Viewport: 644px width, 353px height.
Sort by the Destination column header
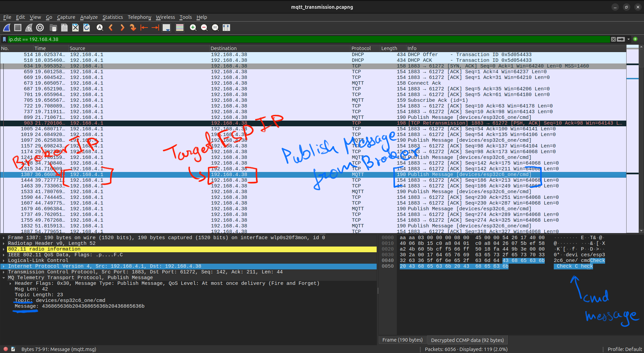(280, 48)
